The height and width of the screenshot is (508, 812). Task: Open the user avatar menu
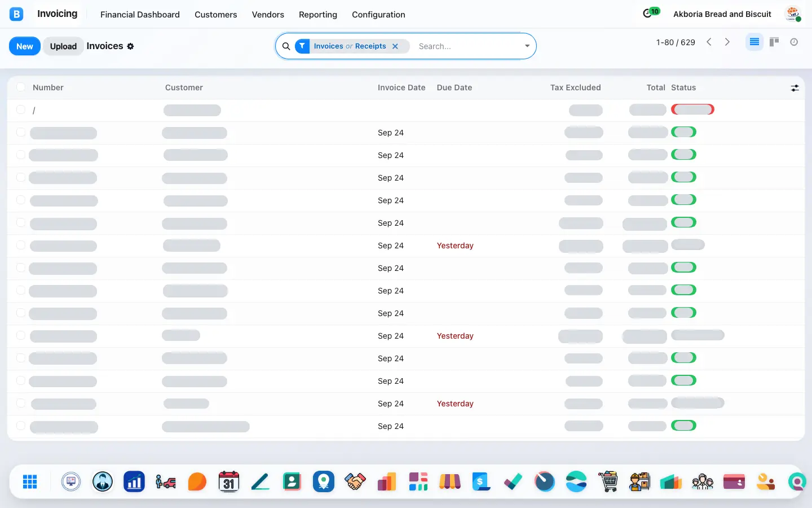tap(793, 14)
